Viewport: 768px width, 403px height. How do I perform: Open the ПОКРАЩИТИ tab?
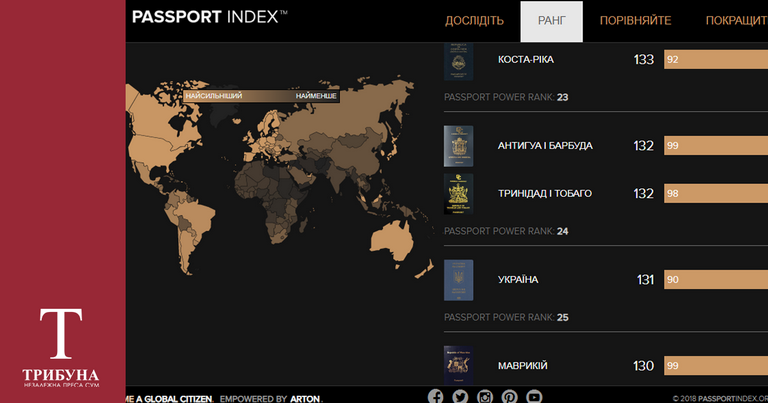tap(737, 21)
